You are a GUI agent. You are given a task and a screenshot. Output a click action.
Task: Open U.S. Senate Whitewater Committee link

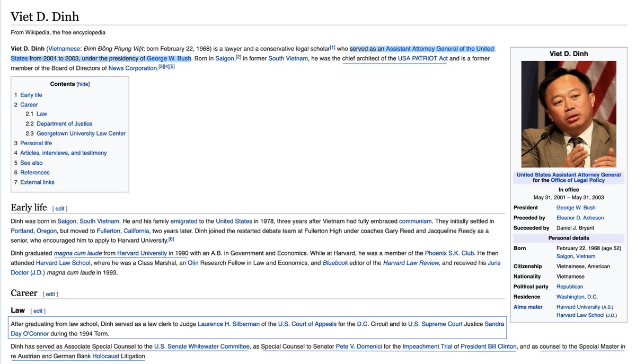[202, 347]
